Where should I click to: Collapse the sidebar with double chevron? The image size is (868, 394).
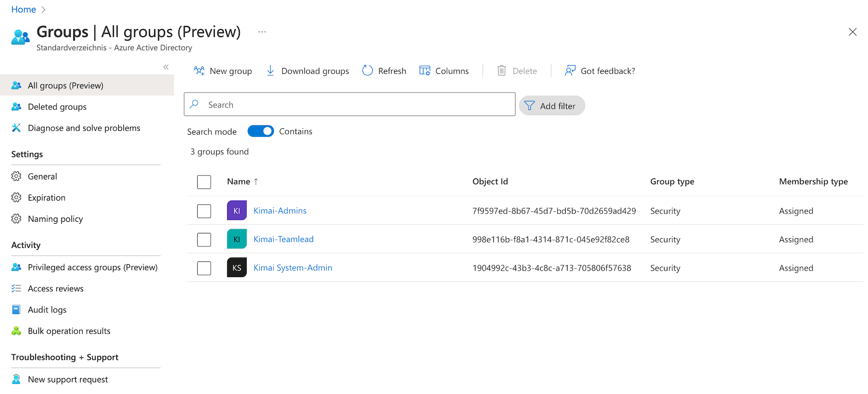pyautogui.click(x=166, y=67)
